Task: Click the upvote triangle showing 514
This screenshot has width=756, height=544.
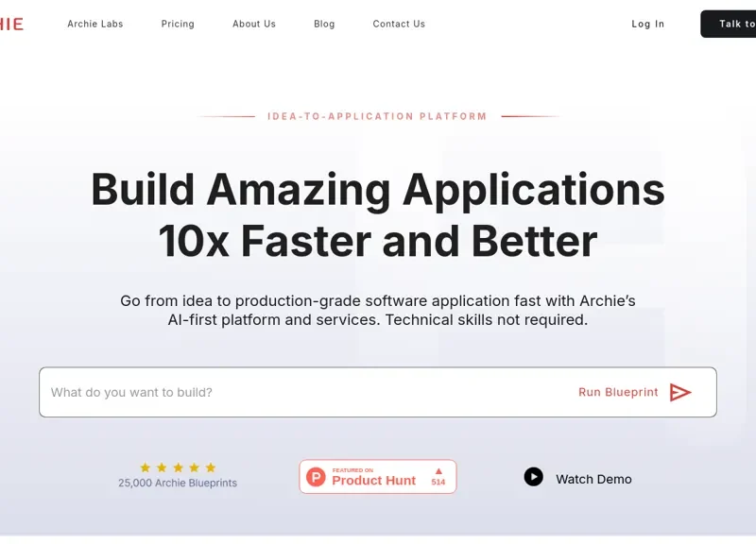Action: [x=438, y=471]
